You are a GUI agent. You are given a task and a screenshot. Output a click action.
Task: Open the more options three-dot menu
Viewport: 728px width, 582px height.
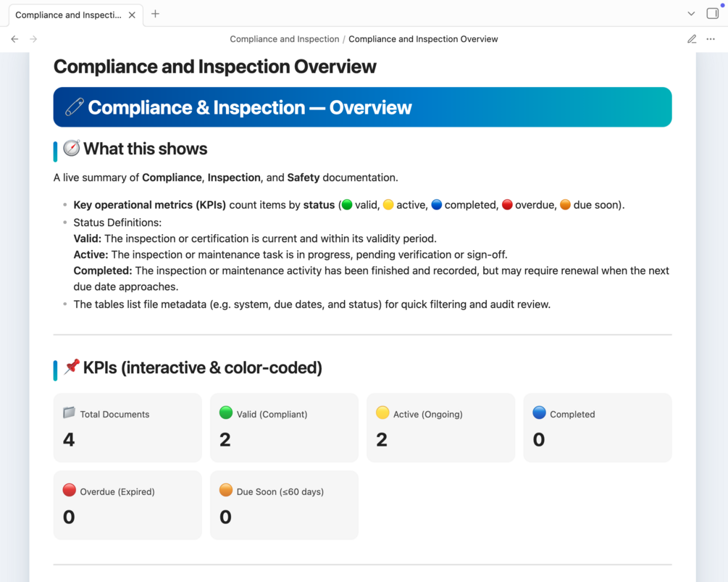pos(711,39)
